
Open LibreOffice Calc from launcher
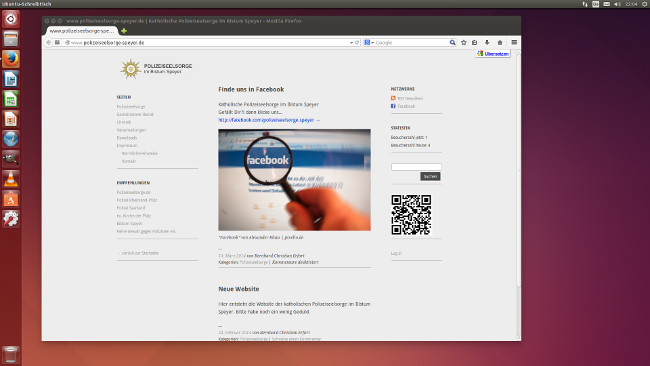(11, 99)
